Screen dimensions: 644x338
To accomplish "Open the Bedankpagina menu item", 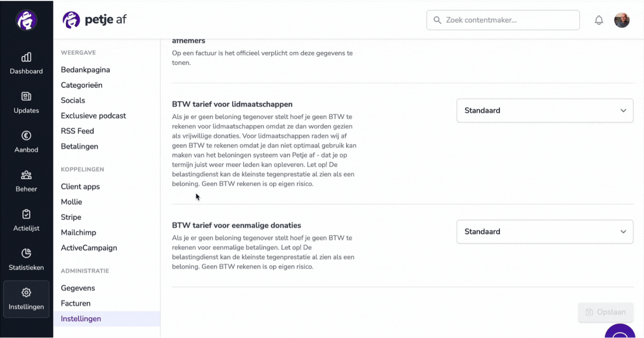I will [86, 70].
